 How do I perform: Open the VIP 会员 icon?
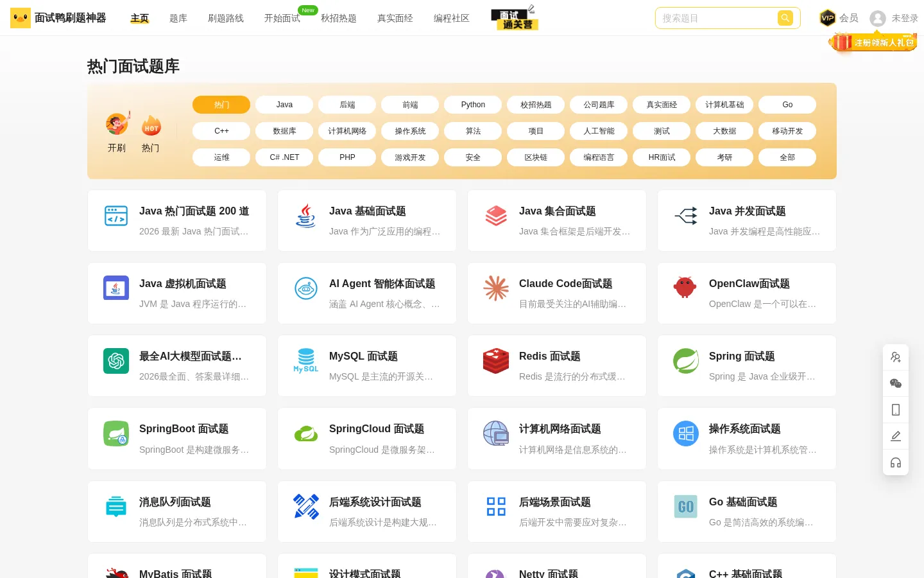[x=827, y=18]
